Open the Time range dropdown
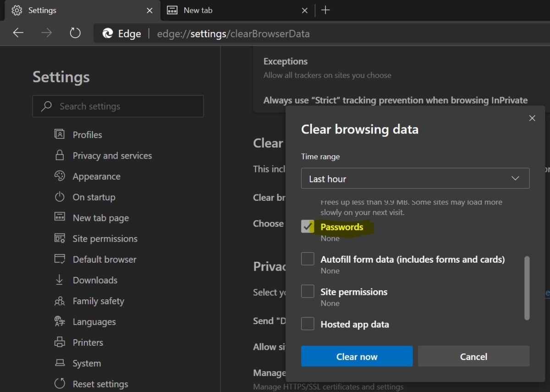The image size is (550, 392). (x=415, y=178)
